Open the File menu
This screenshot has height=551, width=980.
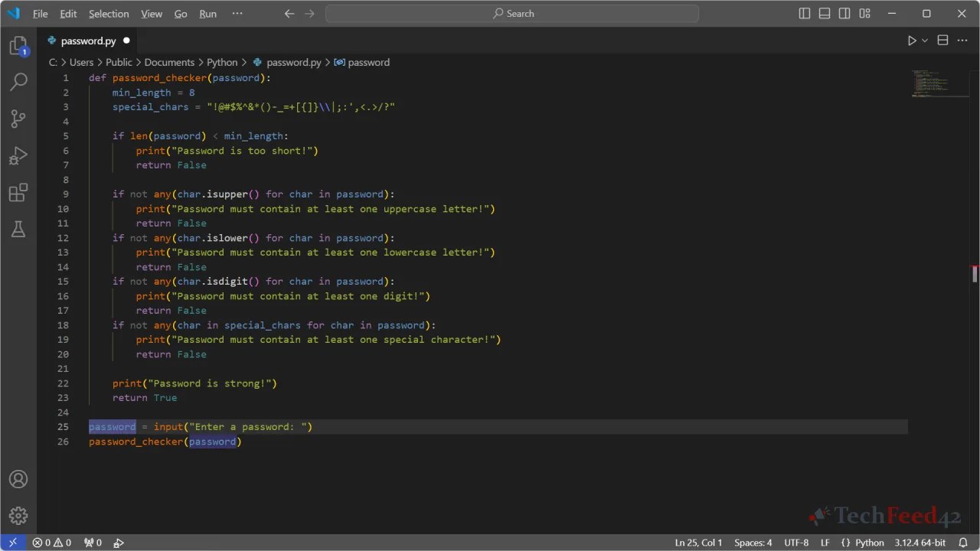[40, 14]
